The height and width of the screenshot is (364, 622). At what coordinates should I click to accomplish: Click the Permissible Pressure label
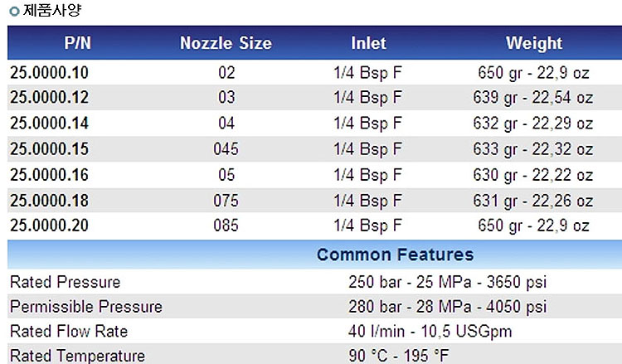pos(86,307)
